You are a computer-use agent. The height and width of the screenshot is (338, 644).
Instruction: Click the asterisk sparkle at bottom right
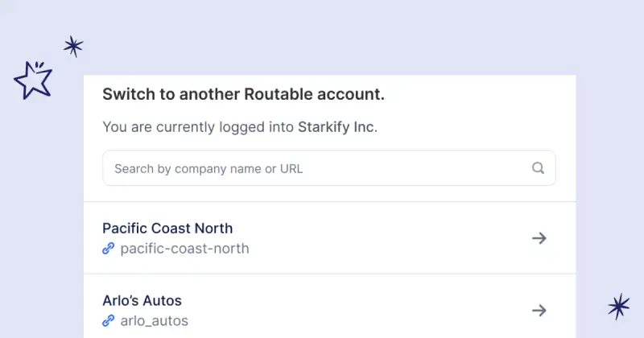pyautogui.click(x=618, y=307)
